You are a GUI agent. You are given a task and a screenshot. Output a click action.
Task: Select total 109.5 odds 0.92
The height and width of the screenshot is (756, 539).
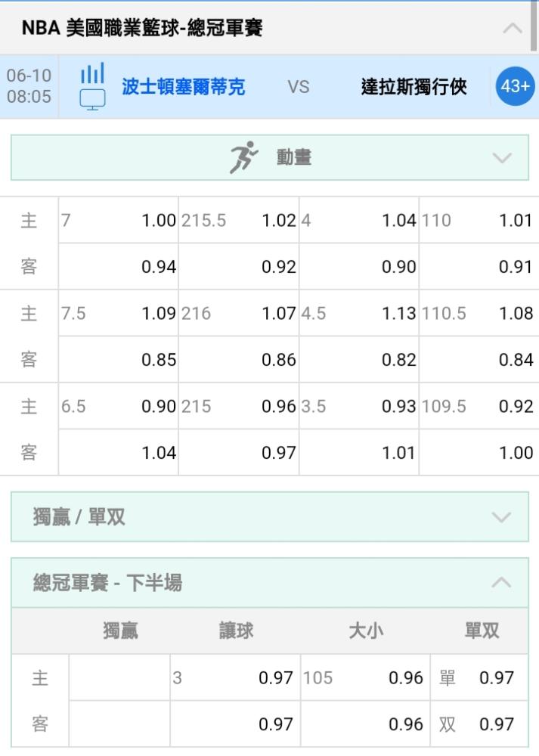tap(479, 407)
